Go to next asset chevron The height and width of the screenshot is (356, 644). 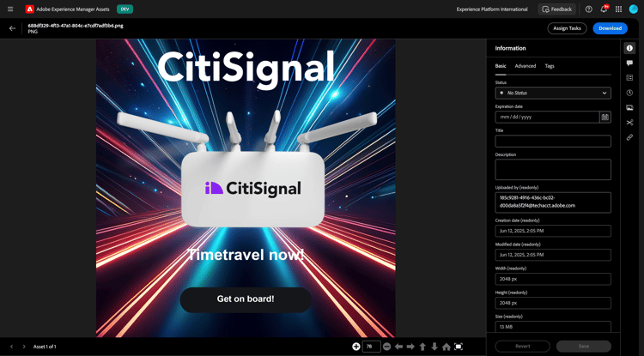click(x=24, y=347)
